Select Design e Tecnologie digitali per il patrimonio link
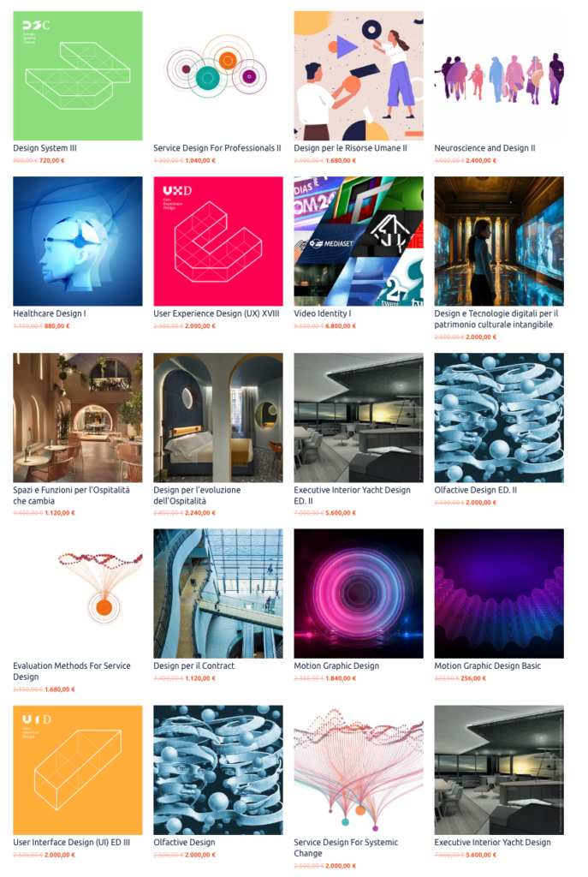588x877 pixels. click(496, 319)
